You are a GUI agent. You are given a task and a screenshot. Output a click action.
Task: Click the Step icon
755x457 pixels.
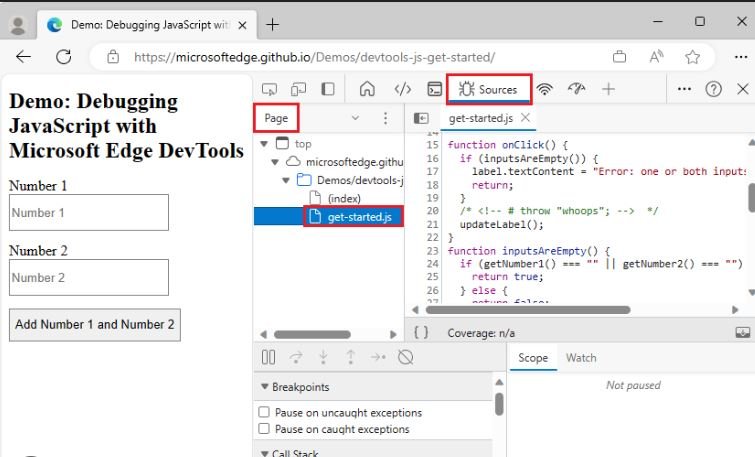378,357
